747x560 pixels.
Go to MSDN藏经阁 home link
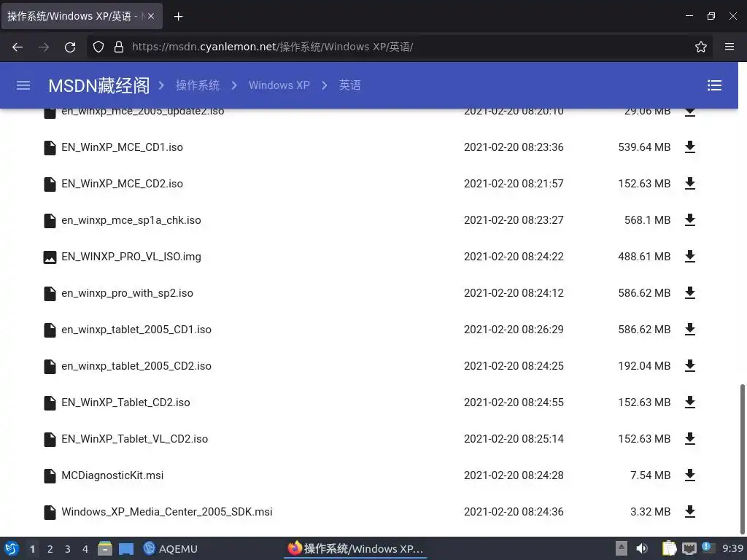(x=99, y=86)
